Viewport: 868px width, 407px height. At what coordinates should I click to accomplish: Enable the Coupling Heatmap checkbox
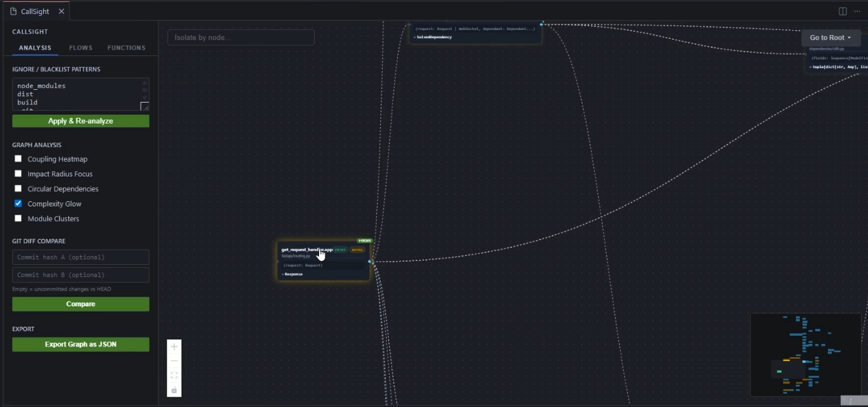tap(18, 159)
